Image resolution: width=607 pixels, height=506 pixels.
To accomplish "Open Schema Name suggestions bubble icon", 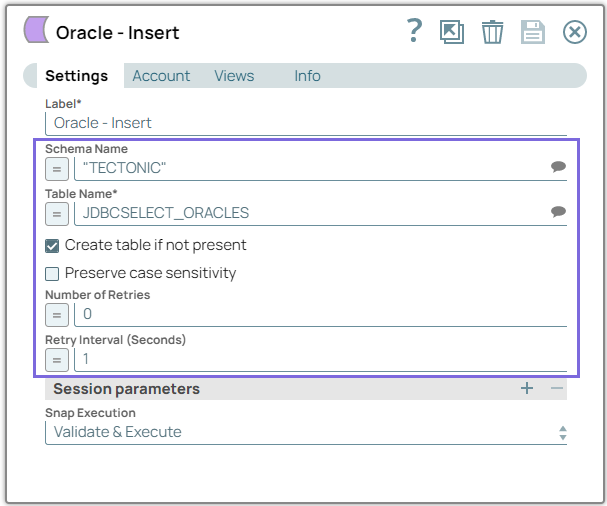I will 558,167.
